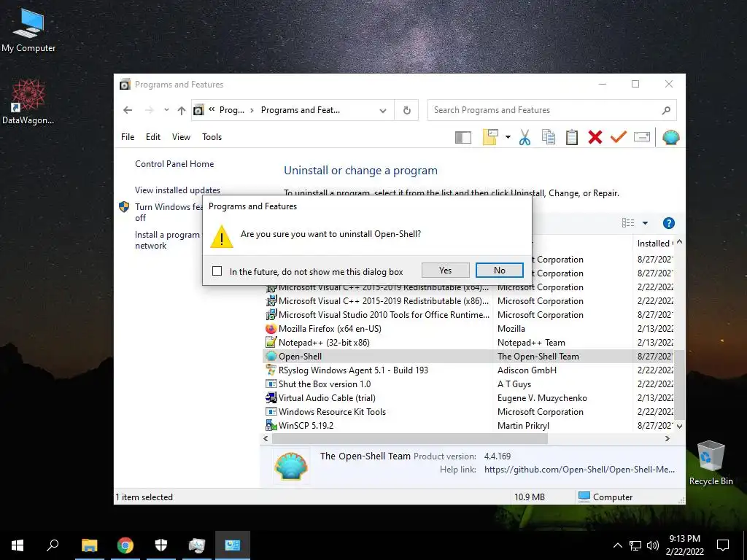
Task: Click the search magnifier icon in the search box
Action: (x=666, y=111)
